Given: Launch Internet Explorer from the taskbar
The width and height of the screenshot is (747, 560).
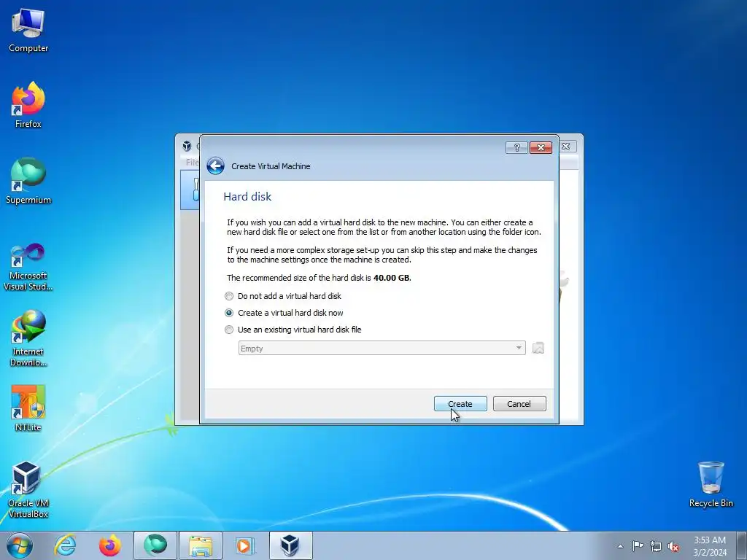Looking at the screenshot, I should click(x=65, y=545).
